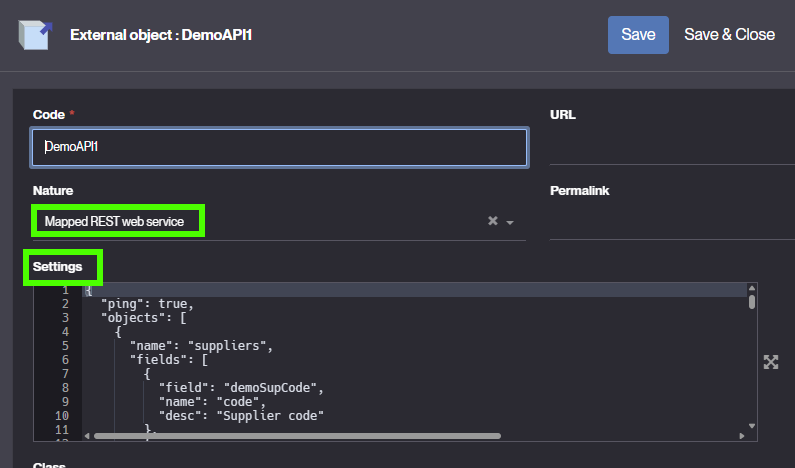Screen dimensions: 795x468
Task: Click the Permalink field
Action: click(x=672, y=222)
